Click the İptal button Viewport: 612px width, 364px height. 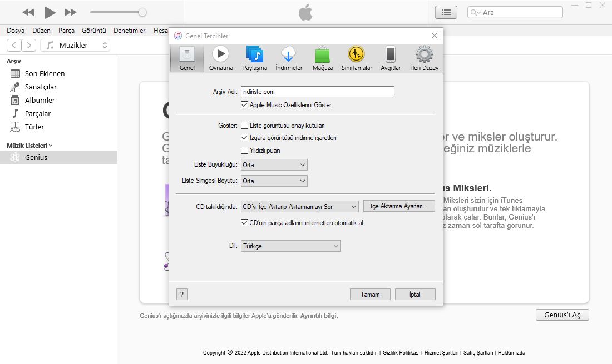pyautogui.click(x=415, y=294)
